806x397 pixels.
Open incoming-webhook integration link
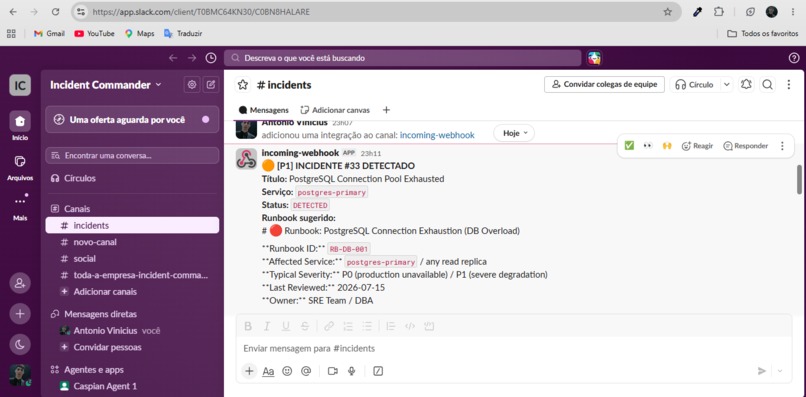coord(437,135)
